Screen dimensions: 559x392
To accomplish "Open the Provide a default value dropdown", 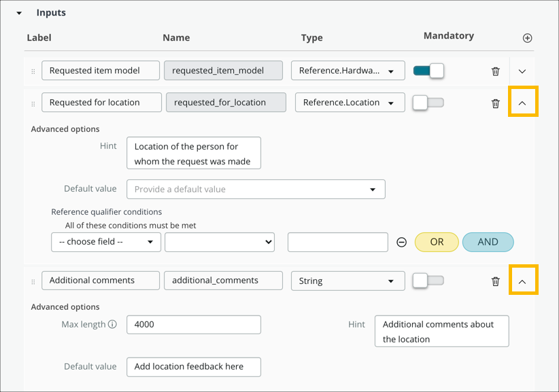I will (x=256, y=189).
